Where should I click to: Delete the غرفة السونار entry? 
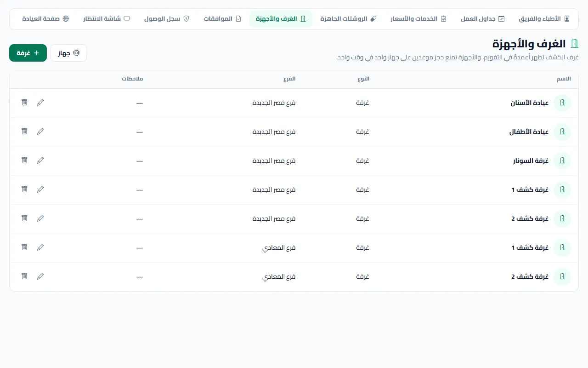tap(24, 160)
